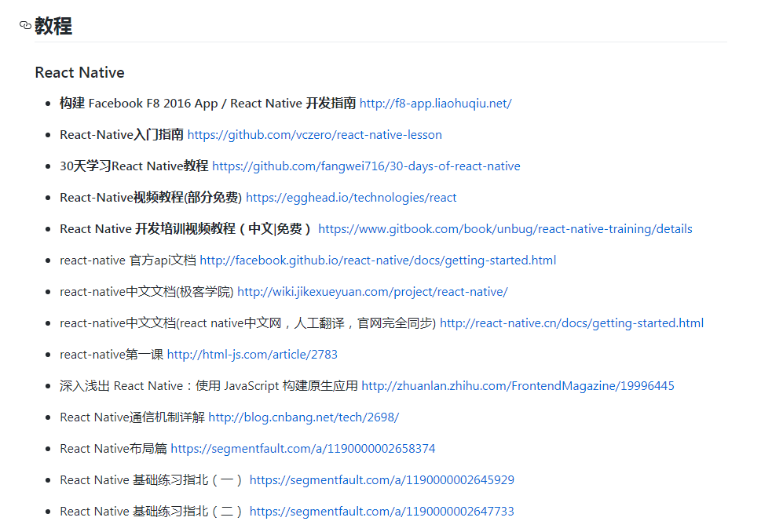
Task: Open vczero react-native-lesson GitHub link
Action: click(x=314, y=135)
